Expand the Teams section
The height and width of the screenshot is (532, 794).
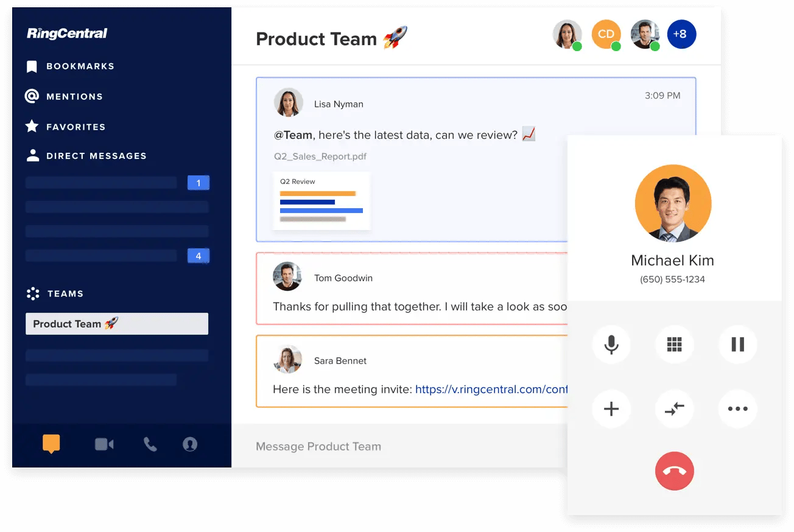click(65, 294)
